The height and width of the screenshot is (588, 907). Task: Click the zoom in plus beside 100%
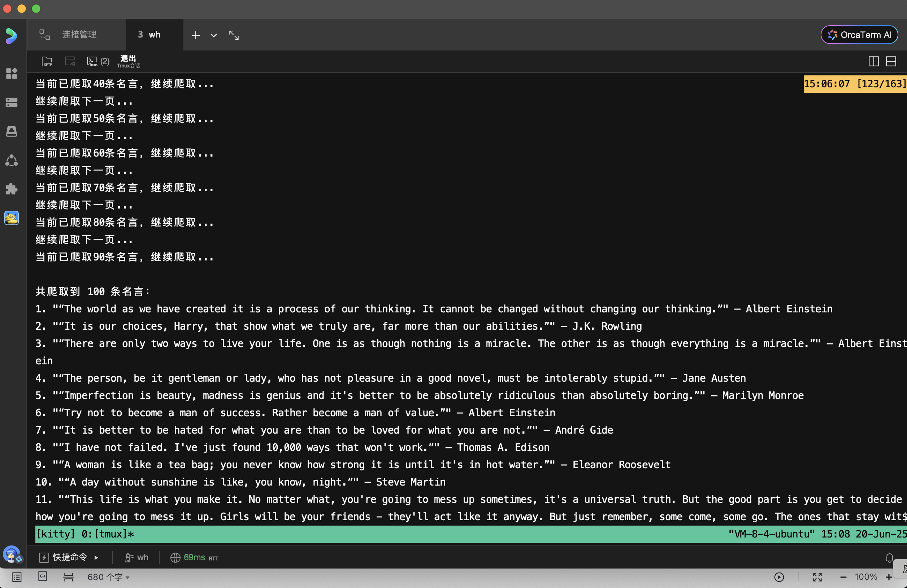pos(889,577)
